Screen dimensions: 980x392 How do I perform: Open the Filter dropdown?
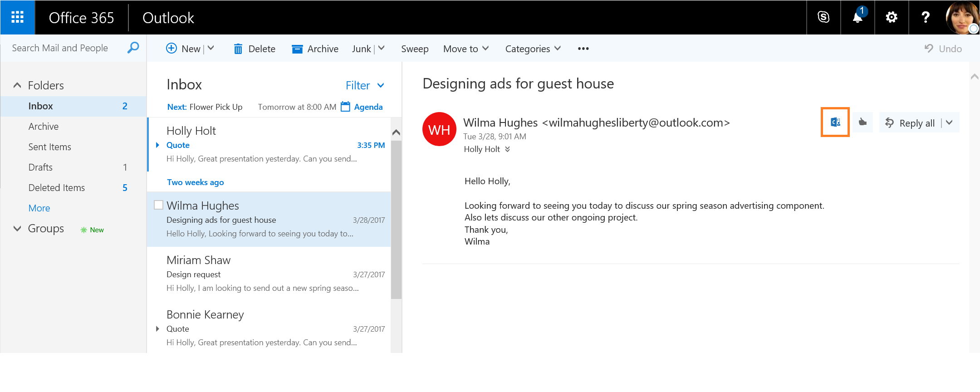coord(365,85)
